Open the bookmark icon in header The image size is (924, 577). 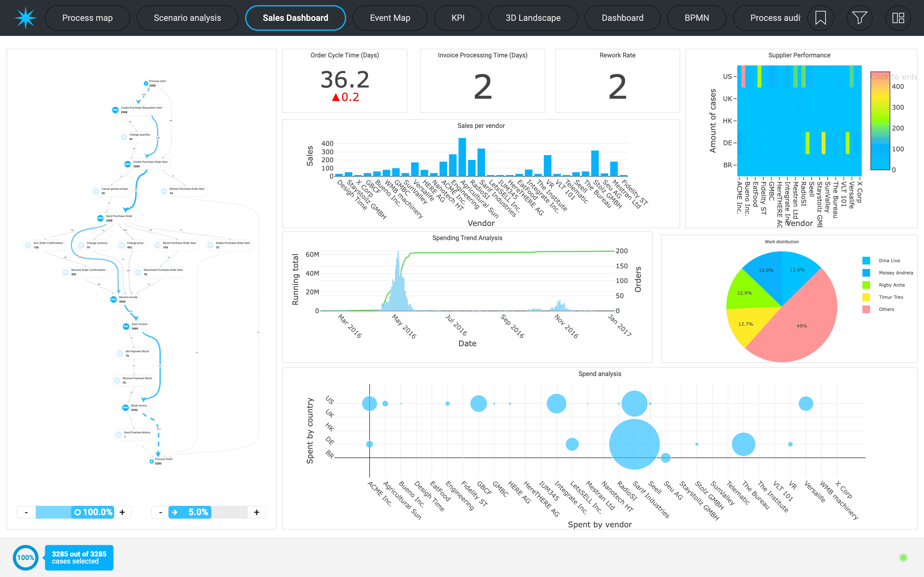820,18
